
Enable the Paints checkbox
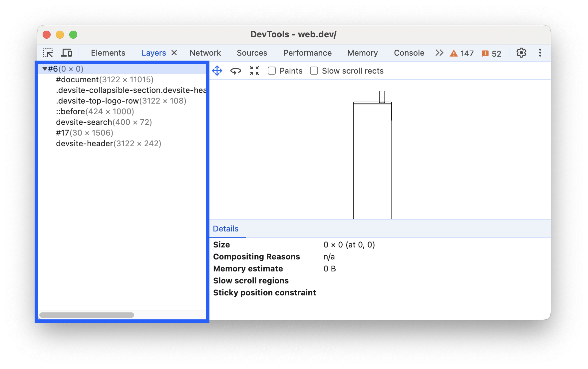click(x=272, y=71)
